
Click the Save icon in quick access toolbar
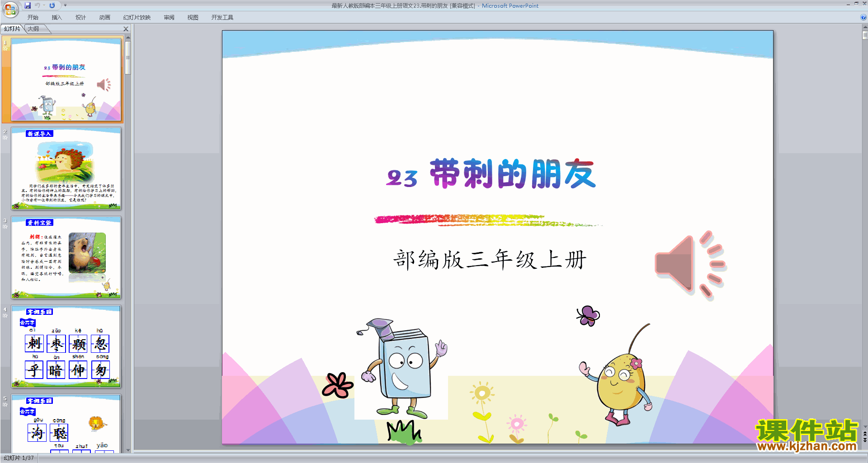point(28,5)
